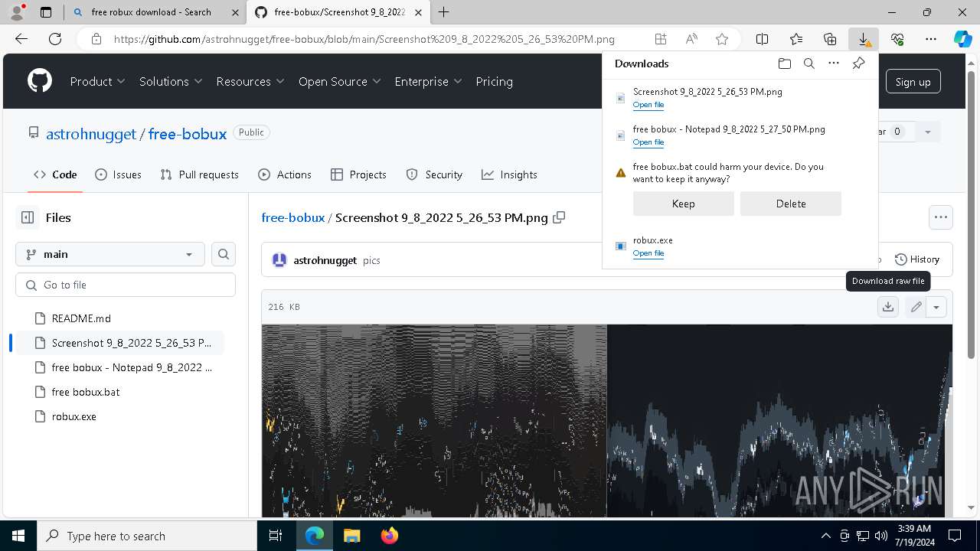The image size is (980, 551).
Task: Click the browser back arrow
Action: click(21, 39)
